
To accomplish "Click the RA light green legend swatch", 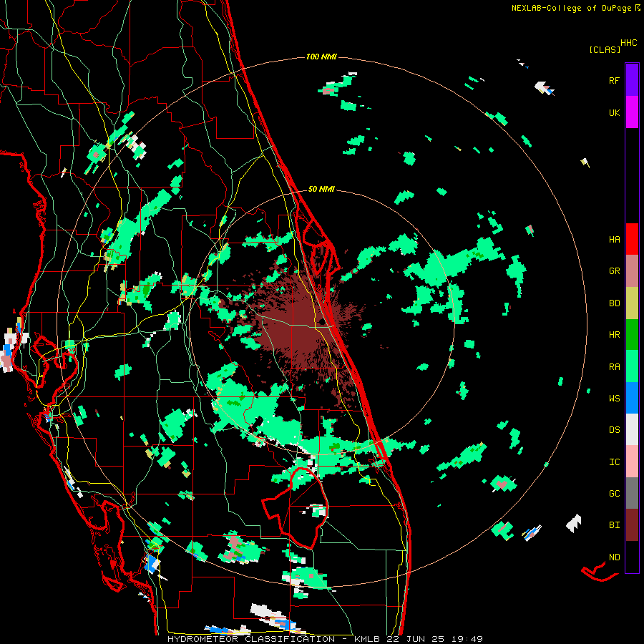I will pos(632,366).
